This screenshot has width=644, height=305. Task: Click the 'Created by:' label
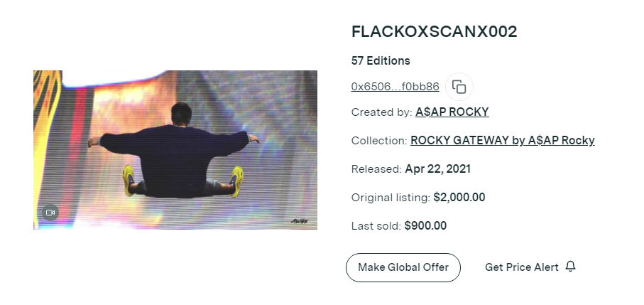point(381,112)
